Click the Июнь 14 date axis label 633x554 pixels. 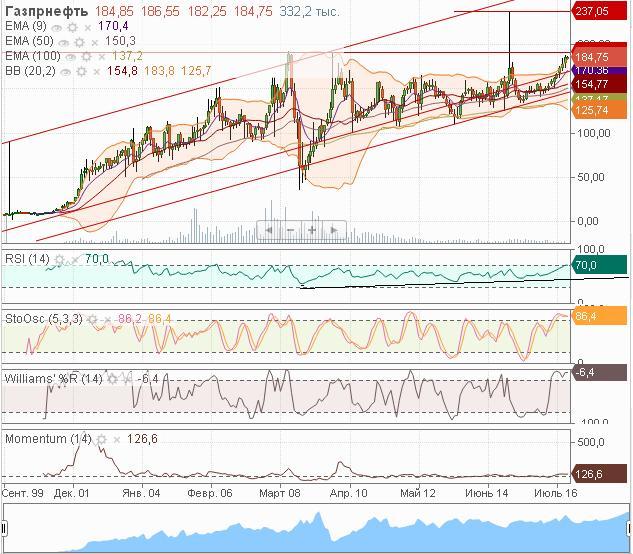[x=486, y=493]
